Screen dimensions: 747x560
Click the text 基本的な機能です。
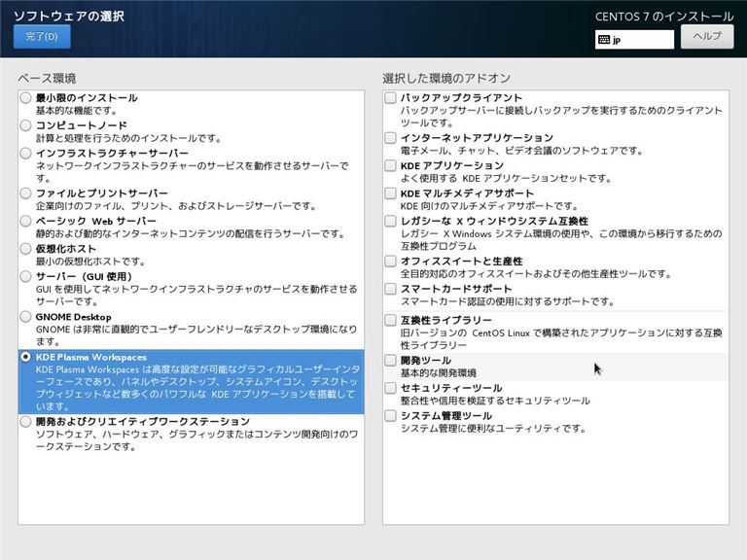[x=76, y=111]
